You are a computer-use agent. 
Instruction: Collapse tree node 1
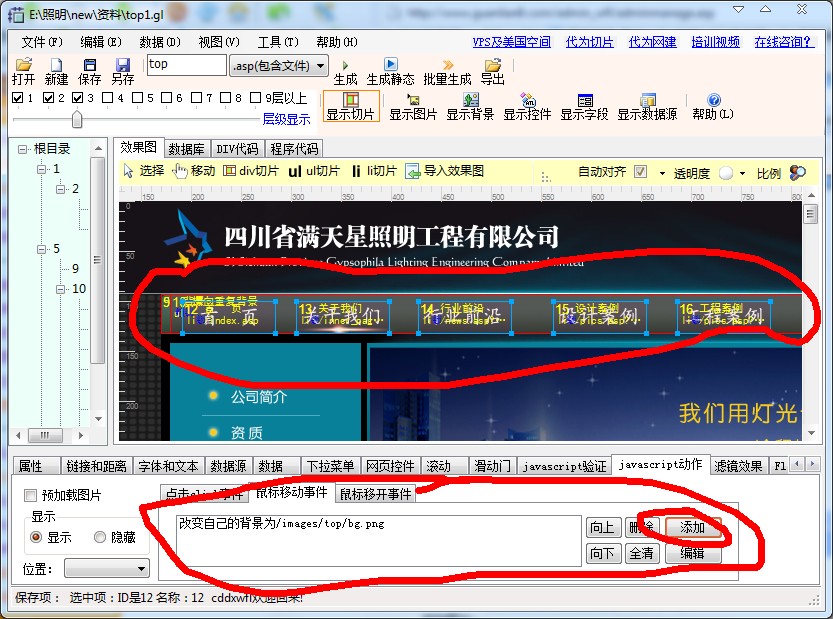(41, 169)
